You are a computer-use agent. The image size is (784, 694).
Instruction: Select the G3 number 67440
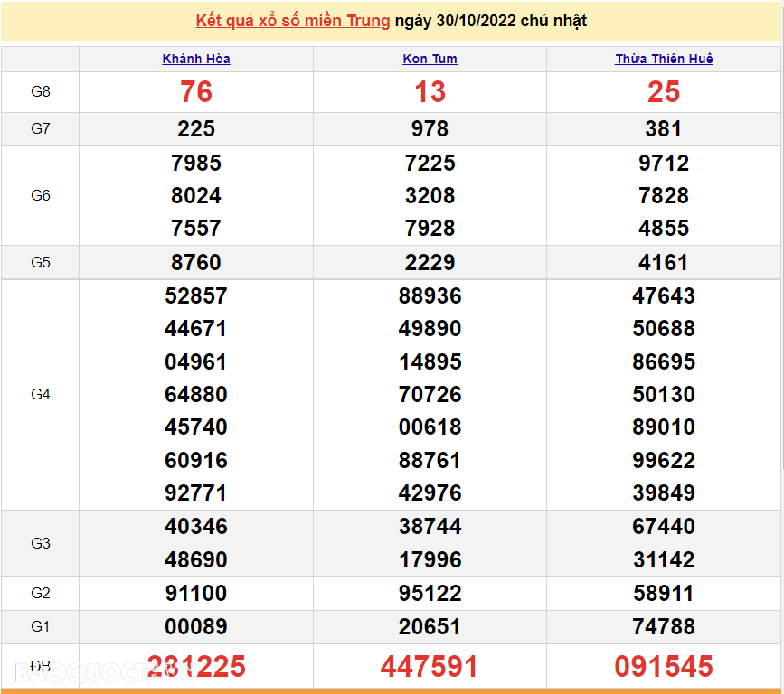664,527
